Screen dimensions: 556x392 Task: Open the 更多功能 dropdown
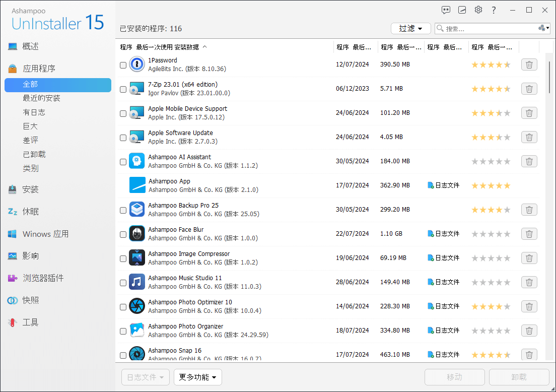[198, 377]
